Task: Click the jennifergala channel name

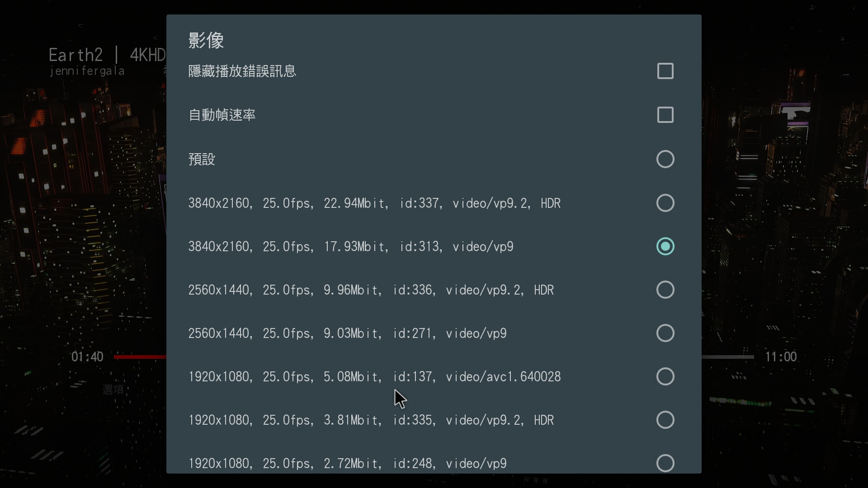Action: pos(87,71)
